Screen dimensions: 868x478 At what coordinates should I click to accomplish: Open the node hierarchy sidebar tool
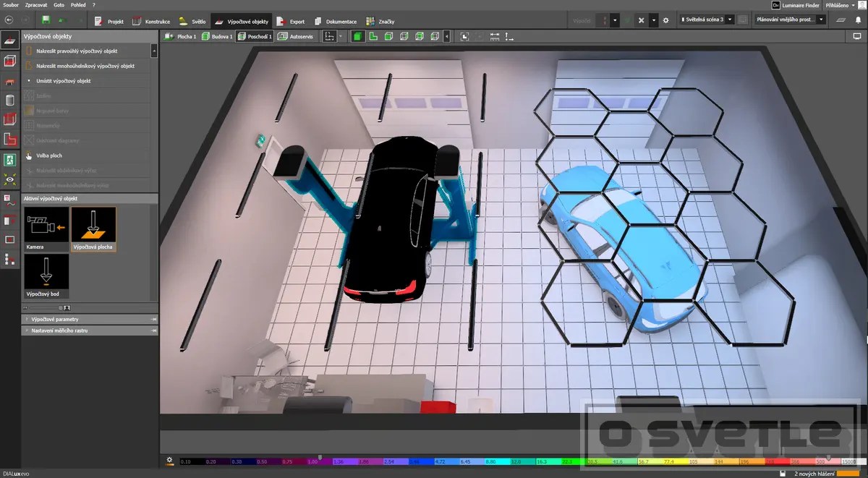click(x=9, y=259)
